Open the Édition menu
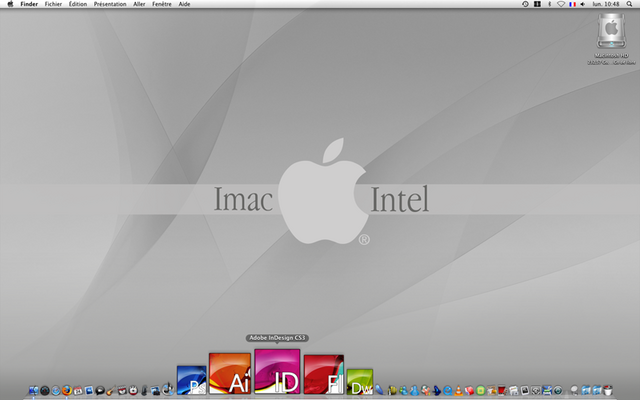 pyautogui.click(x=78, y=4)
